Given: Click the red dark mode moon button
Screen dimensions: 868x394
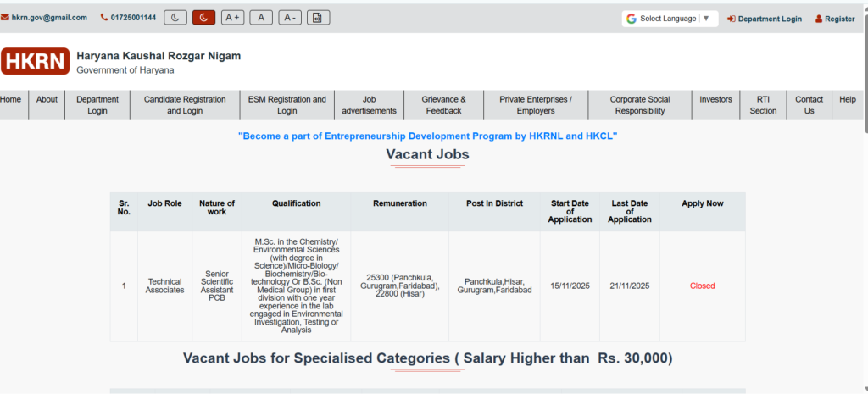Looking at the screenshot, I should click(x=203, y=18).
